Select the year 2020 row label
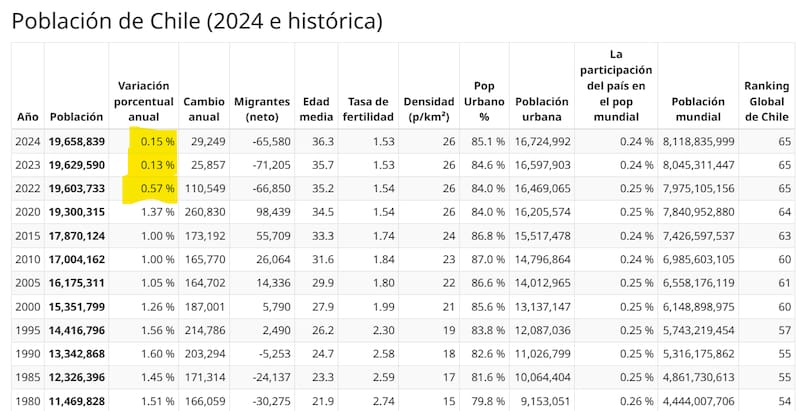 click(28, 212)
